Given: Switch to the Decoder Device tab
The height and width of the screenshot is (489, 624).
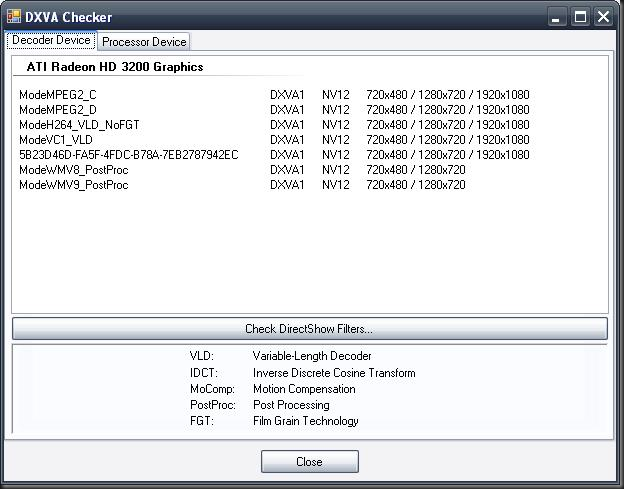Looking at the screenshot, I should [51, 40].
